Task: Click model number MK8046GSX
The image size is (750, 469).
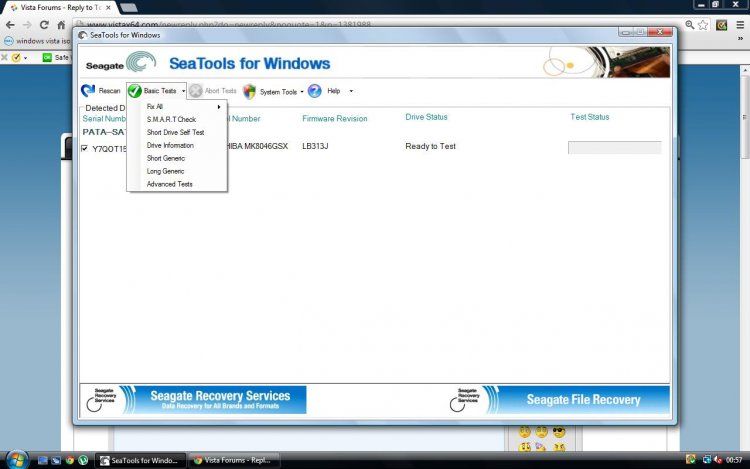Action: pos(266,146)
